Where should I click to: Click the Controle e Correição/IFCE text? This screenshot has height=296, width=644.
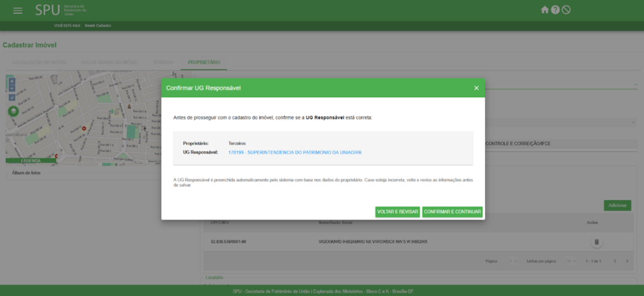pos(518,144)
